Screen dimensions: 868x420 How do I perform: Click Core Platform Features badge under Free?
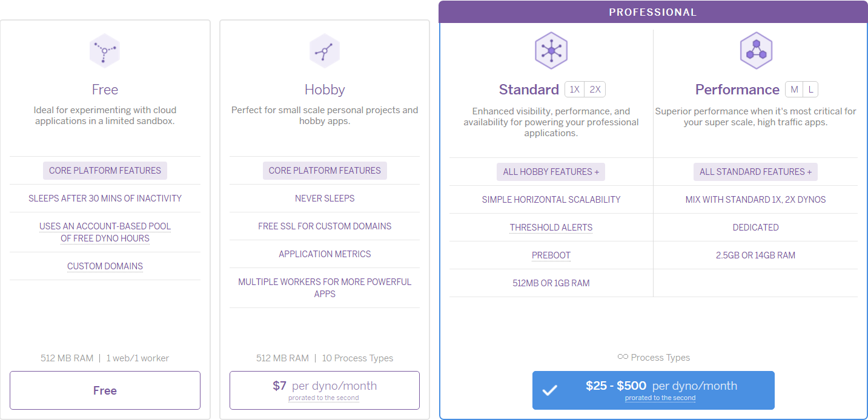click(105, 171)
